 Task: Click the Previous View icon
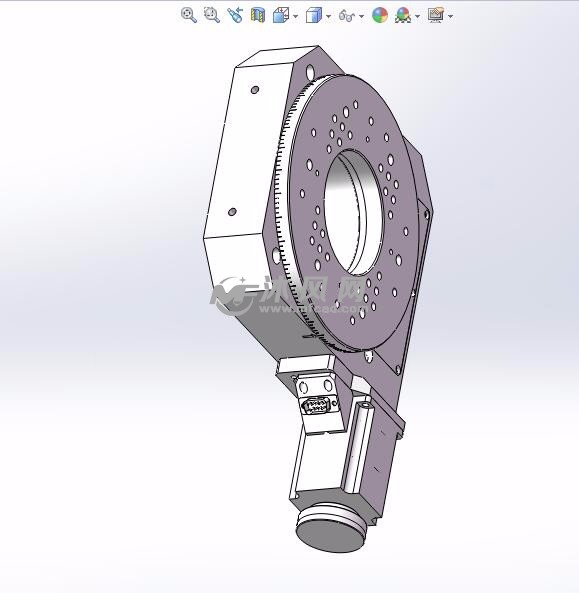[x=235, y=15]
